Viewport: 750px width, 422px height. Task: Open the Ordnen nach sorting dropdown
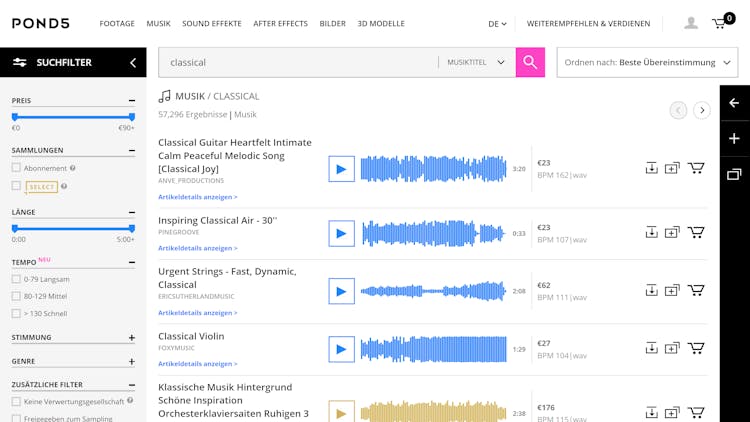647,62
